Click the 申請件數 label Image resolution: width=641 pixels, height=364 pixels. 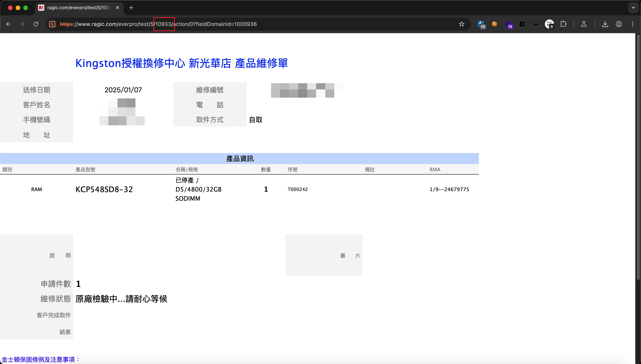click(56, 284)
